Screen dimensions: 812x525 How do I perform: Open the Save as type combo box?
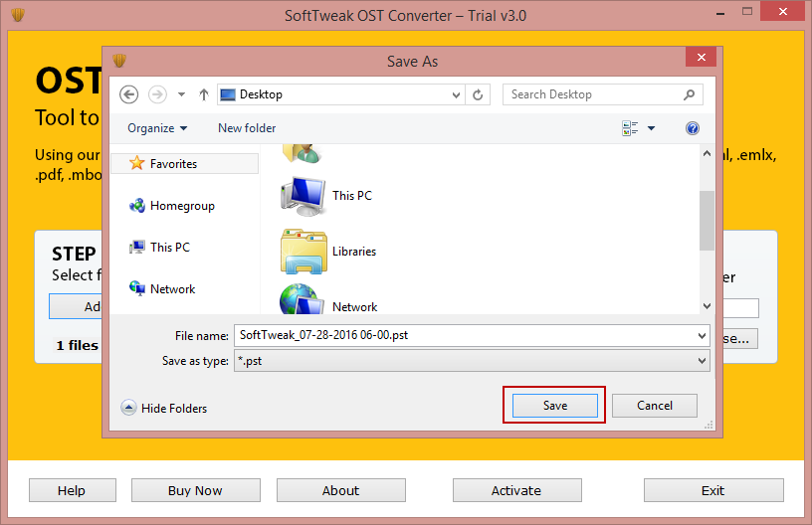pos(472,361)
